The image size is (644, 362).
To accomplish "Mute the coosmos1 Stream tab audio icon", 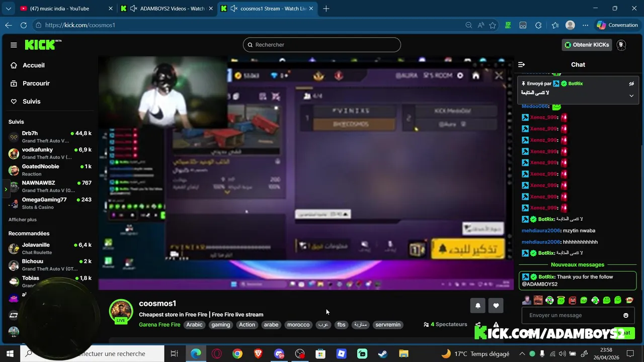I will click(x=234, y=9).
